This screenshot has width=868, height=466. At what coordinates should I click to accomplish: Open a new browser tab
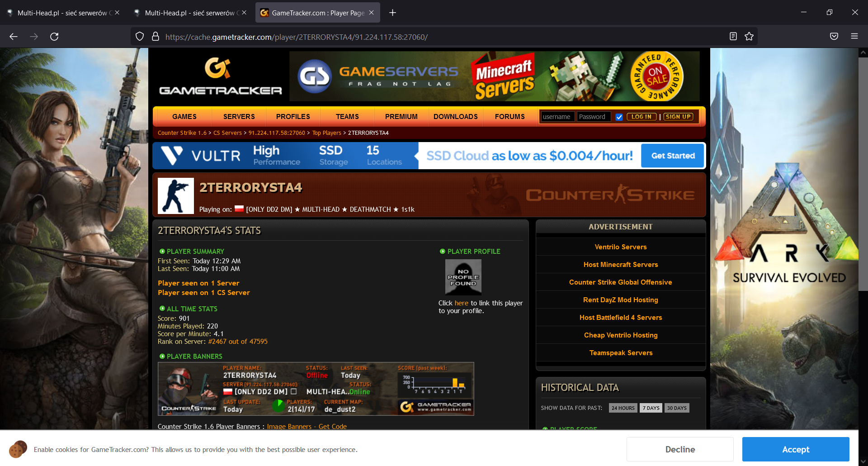(392, 13)
